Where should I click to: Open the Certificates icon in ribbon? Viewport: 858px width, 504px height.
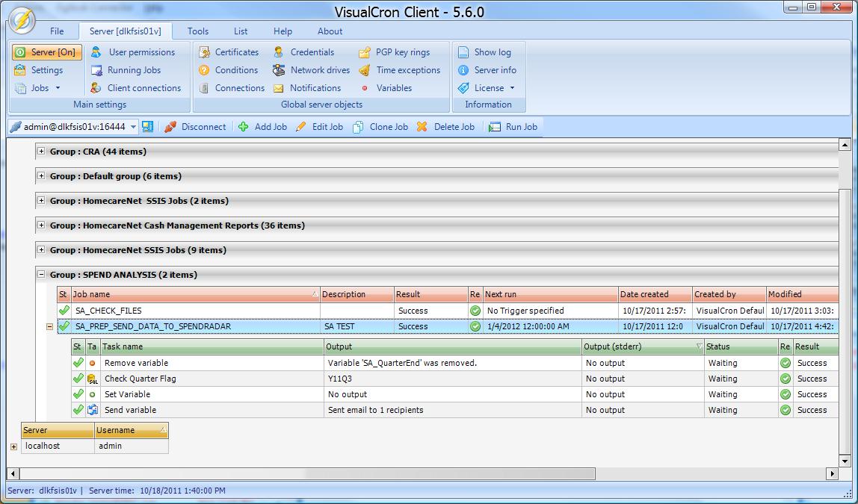[203, 52]
